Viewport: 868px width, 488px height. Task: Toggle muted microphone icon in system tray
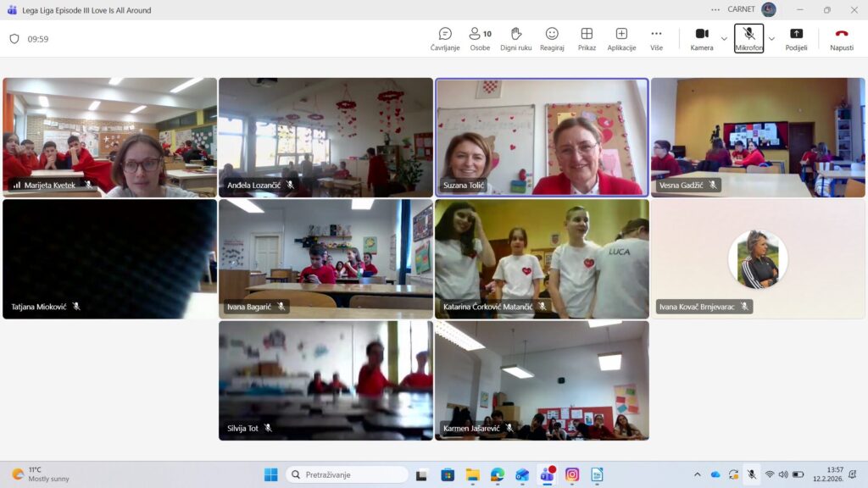click(751, 474)
